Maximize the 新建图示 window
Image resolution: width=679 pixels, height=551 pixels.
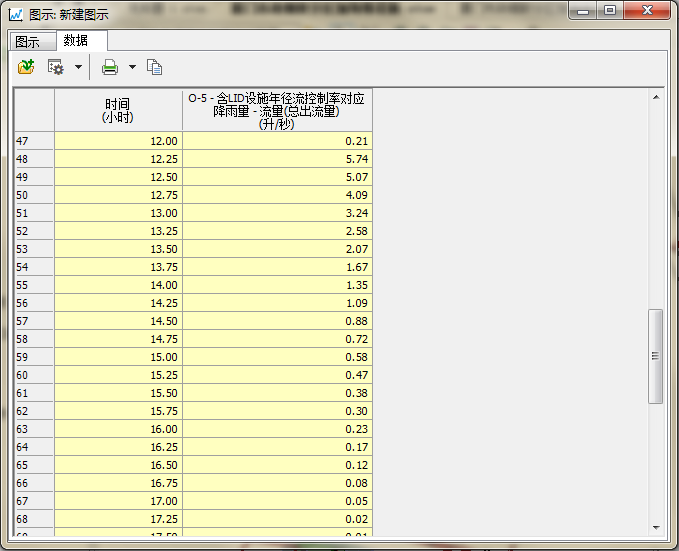coord(610,10)
